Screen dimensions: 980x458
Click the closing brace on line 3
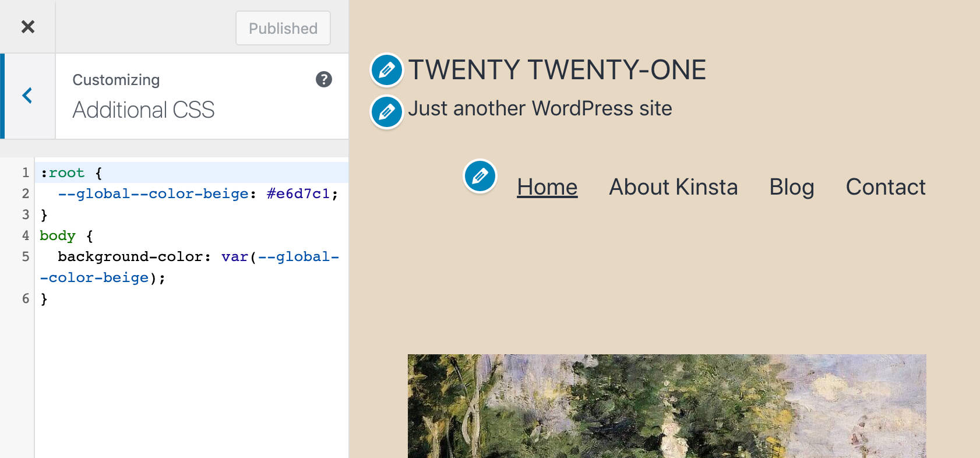click(x=44, y=215)
